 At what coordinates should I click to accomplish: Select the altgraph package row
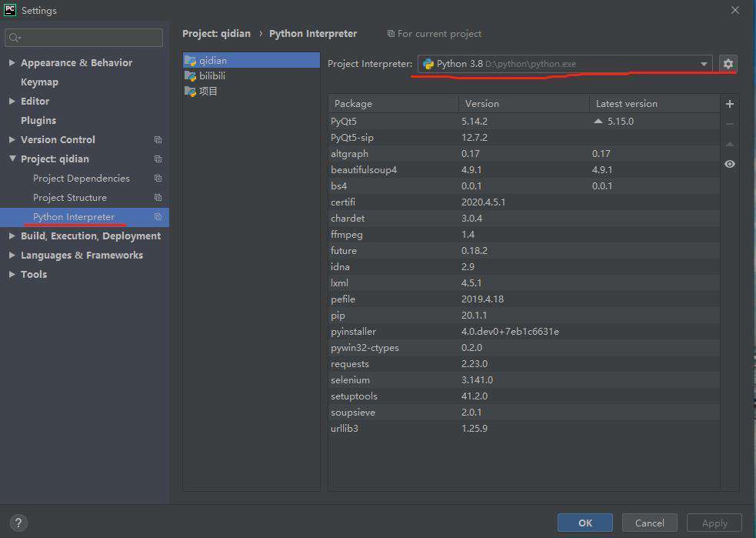[x=524, y=154]
